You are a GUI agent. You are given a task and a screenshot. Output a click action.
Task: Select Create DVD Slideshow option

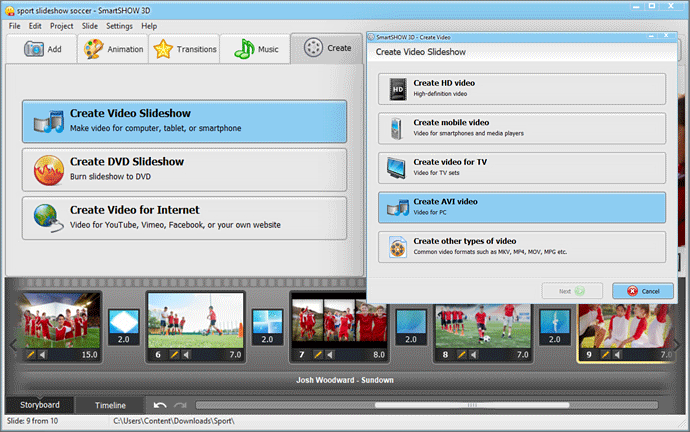(x=184, y=169)
